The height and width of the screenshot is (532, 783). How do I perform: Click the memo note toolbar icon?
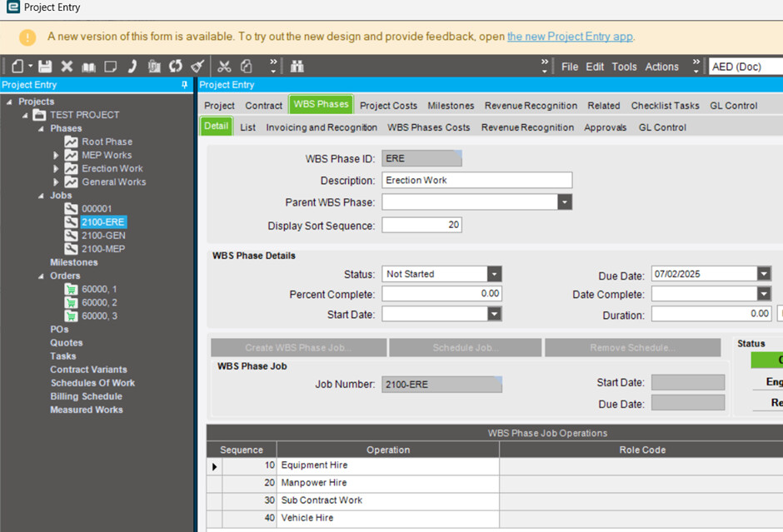click(110, 67)
